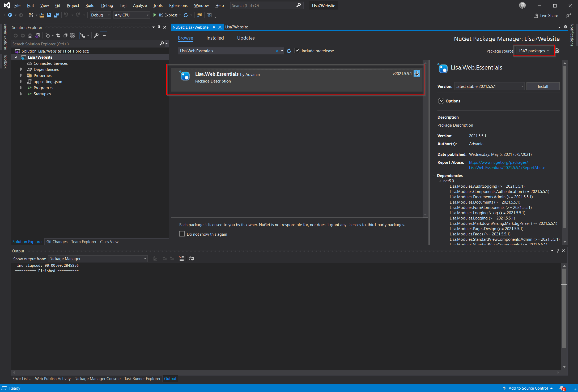Click the Save All icon

(56, 15)
